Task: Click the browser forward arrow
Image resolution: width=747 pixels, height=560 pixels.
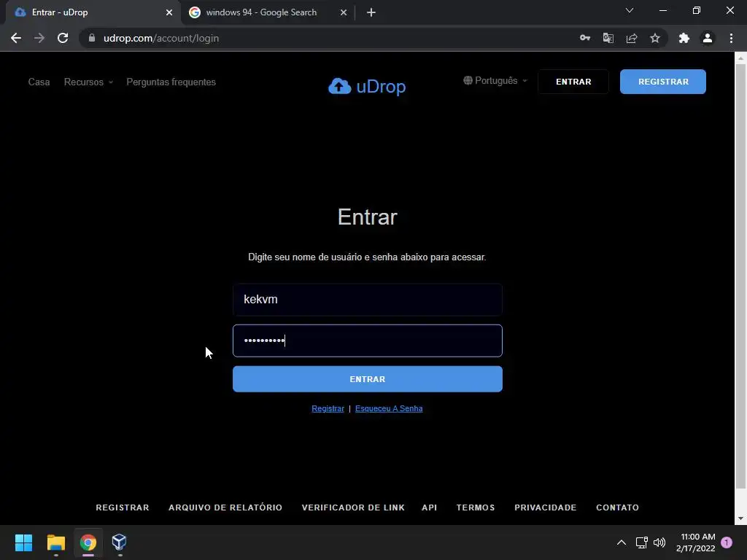Action: [39, 38]
